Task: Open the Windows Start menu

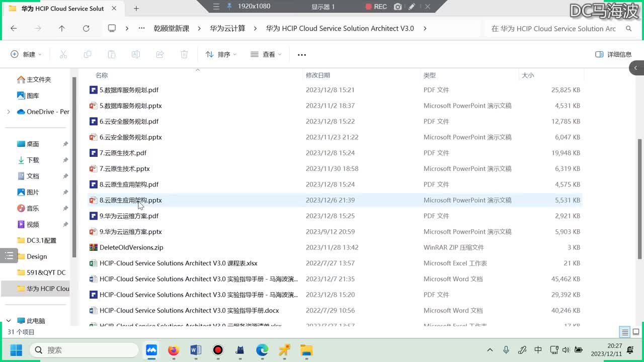Action: [16, 350]
